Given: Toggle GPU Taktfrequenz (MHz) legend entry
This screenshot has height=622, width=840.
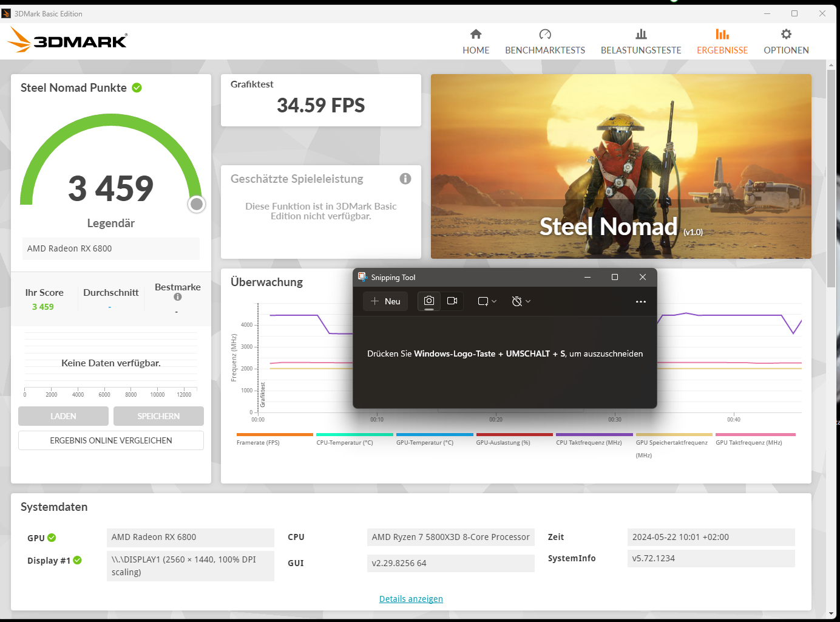Looking at the screenshot, I should pyautogui.click(x=755, y=440).
